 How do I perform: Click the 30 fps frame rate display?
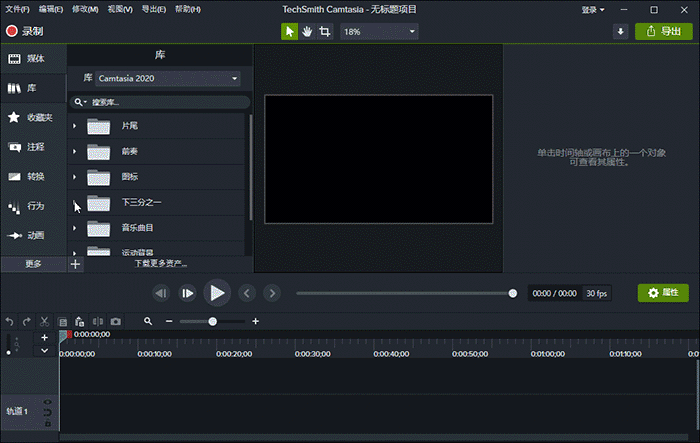[596, 293]
